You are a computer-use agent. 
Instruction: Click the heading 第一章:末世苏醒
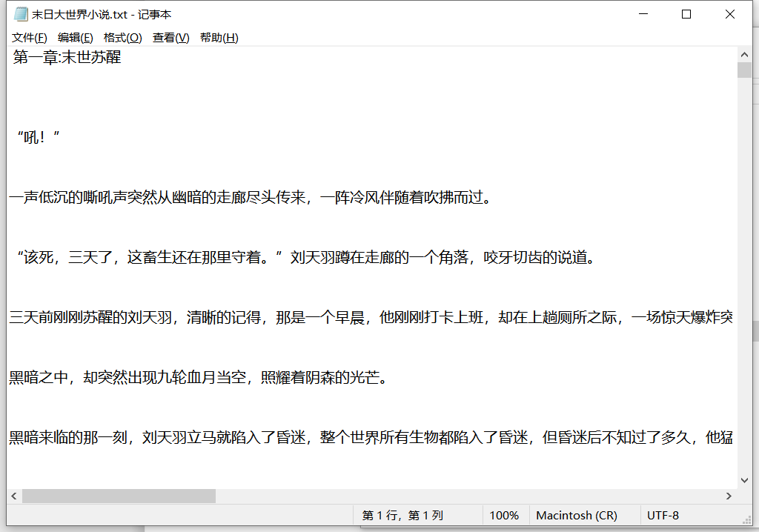(67, 57)
